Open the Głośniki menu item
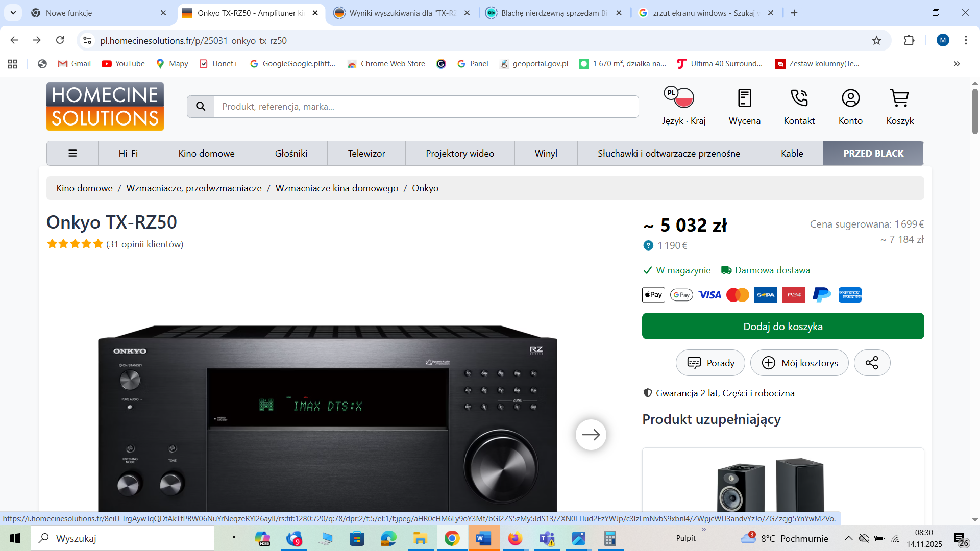Screen dimensions: 980x551 291,154
